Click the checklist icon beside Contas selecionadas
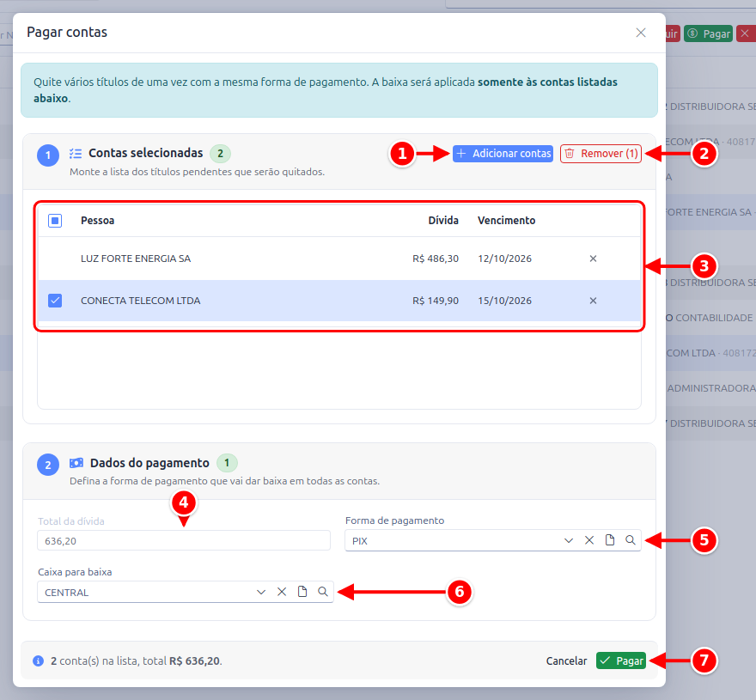 pyautogui.click(x=76, y=153)
